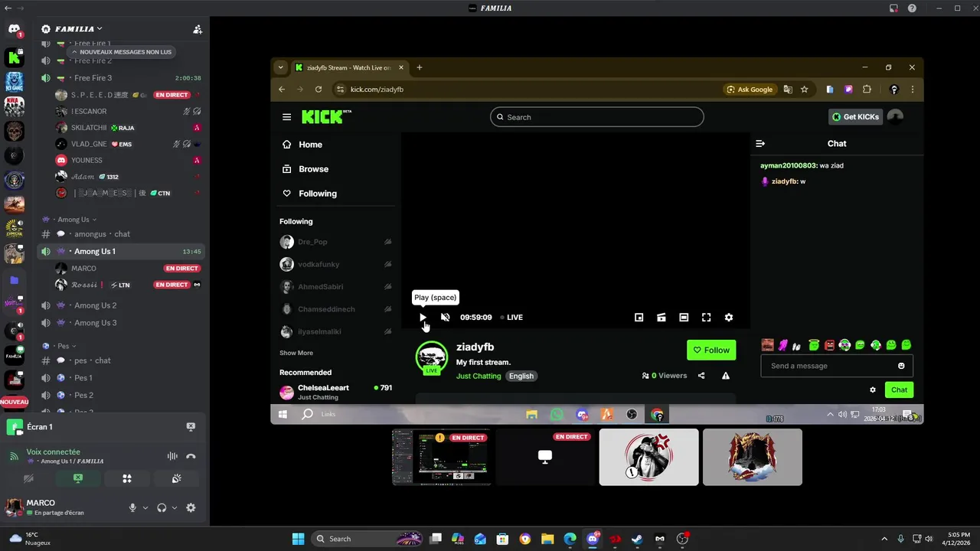Image resolution: width=980 pixels, height=551 pixels.
Task: Toggle the Kick hamburger sidebar menu
Action: pyautogui.click(x=286, y=117)
